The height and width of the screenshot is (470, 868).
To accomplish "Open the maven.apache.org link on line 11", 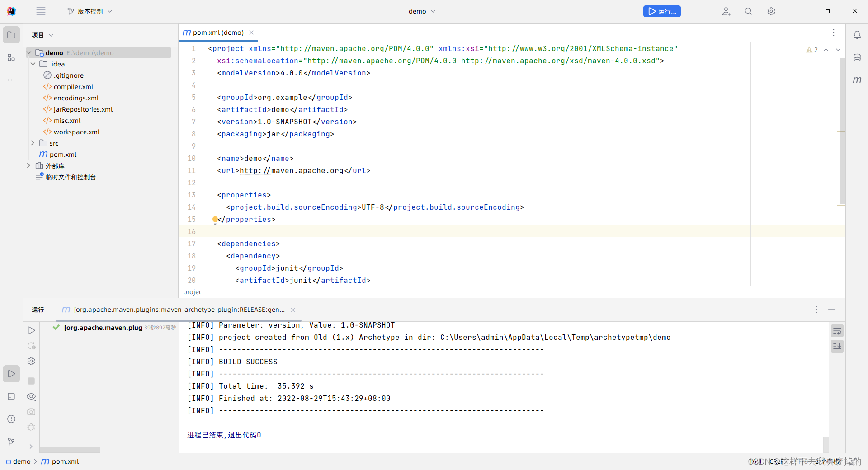I will coord(291,171).
